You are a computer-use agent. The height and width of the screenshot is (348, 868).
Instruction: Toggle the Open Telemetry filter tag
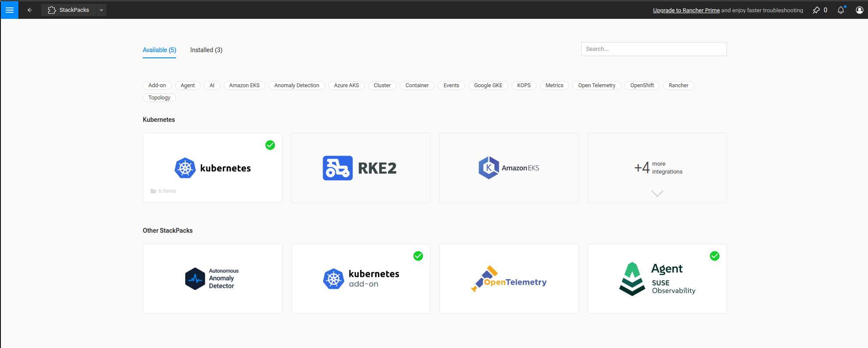click(x=596, y=85)
